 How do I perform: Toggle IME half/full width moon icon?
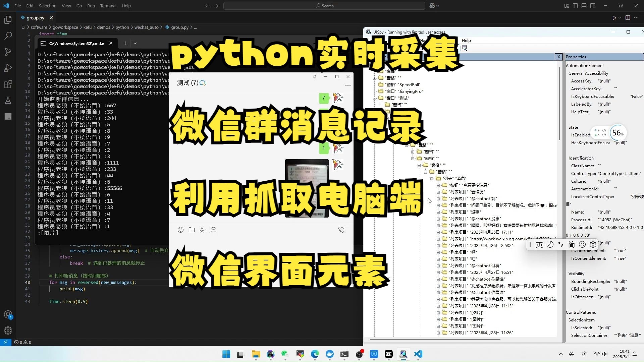(550, 245)
